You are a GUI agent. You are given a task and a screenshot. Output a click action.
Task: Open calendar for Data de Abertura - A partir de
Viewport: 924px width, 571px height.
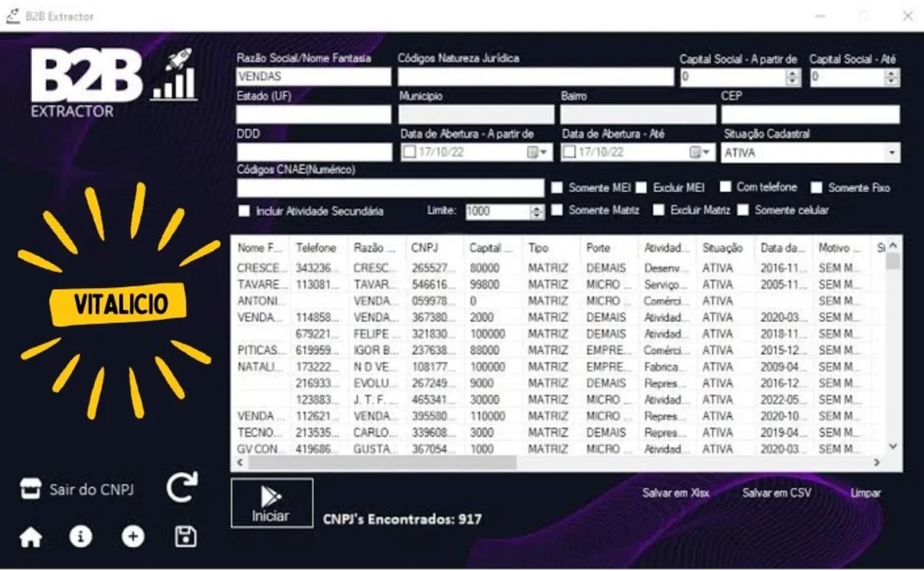point(537,152)
